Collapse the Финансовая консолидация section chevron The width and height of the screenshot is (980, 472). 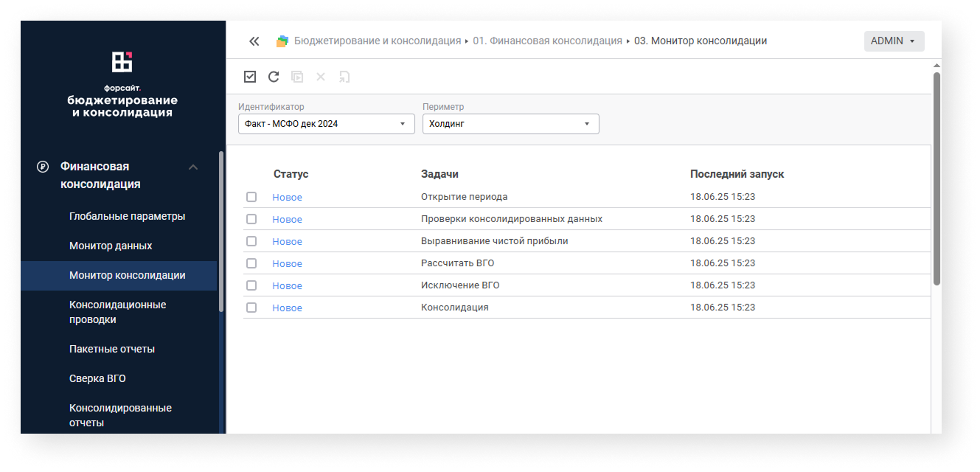(193, 167)
